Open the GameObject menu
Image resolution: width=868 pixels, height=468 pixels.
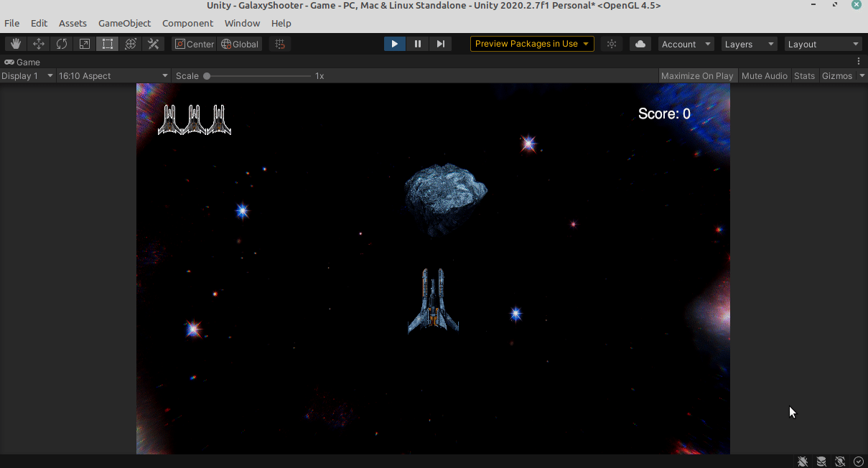point(125,23)
